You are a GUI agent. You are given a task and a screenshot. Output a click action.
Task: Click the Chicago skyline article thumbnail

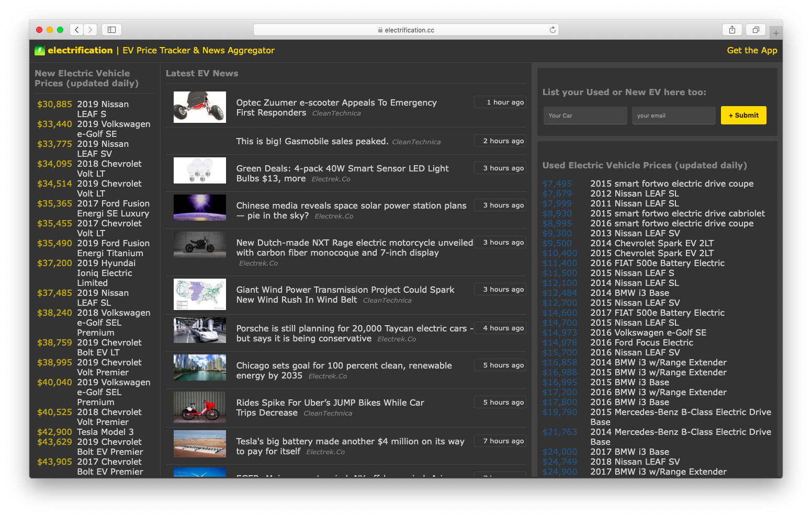pos(200,367)
